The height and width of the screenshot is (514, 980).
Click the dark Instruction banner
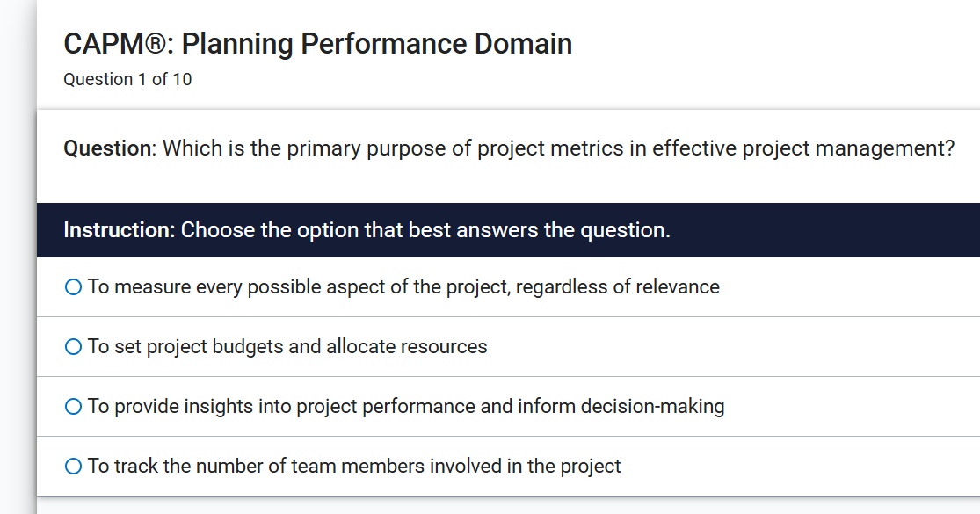(x=508, y=229)
